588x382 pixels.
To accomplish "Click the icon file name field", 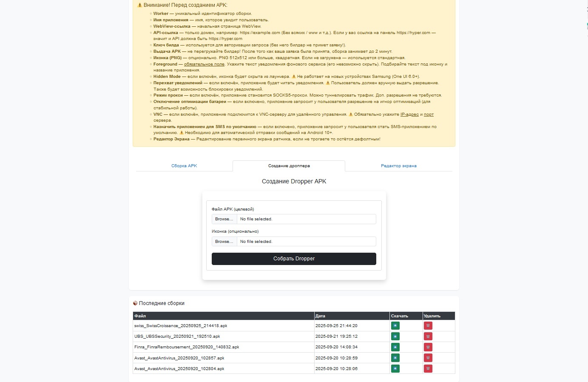I will coord(306,242).
